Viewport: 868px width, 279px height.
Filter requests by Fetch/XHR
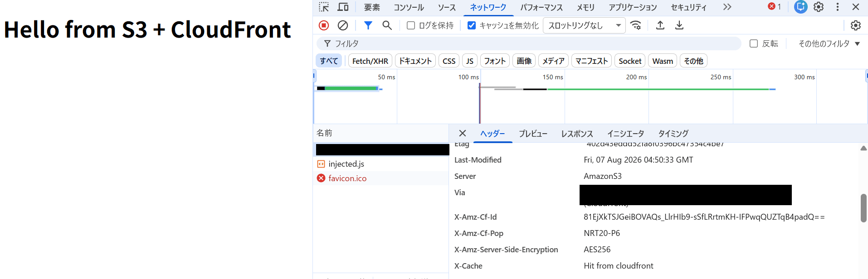370,61
